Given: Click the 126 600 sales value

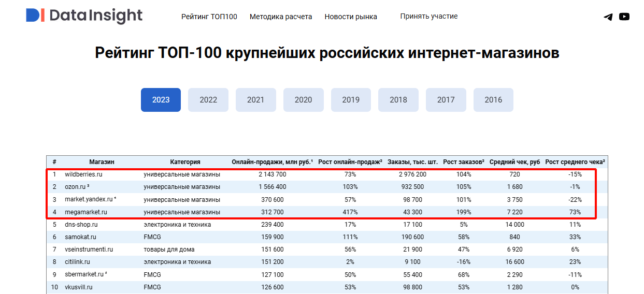Looking at the screenshot, I should (x=272, y=287).
